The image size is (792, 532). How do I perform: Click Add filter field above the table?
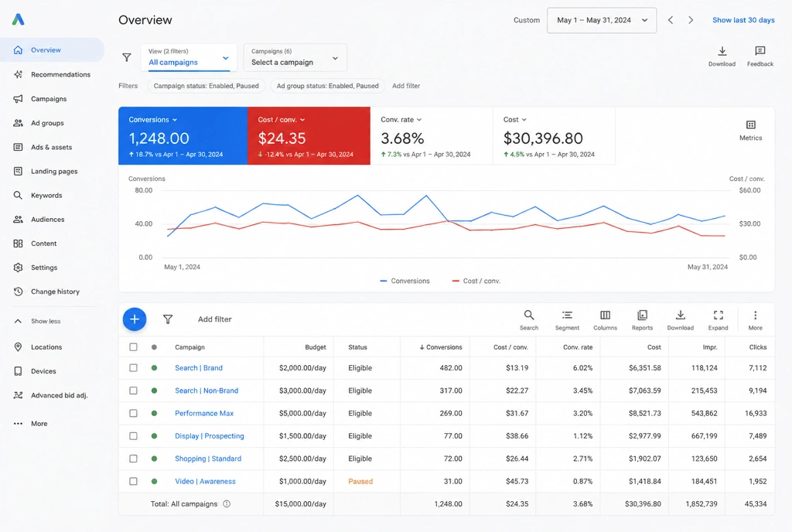coord(215,319)
